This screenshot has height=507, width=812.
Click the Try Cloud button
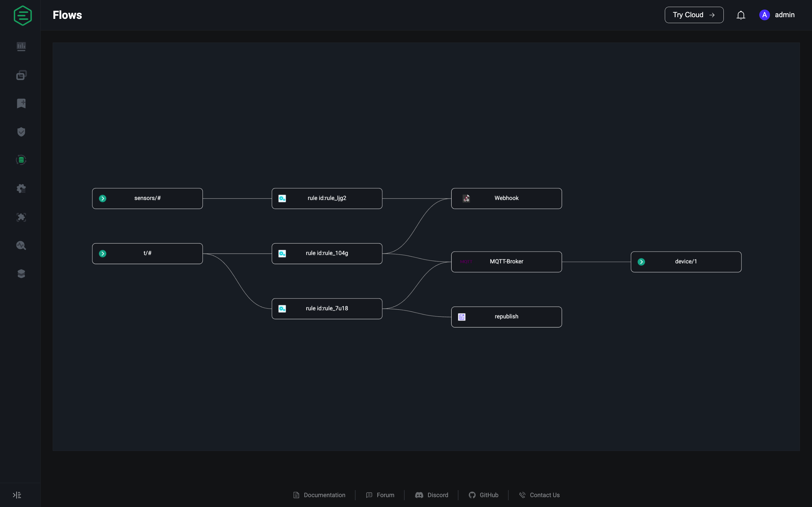(x=694, y=15)
